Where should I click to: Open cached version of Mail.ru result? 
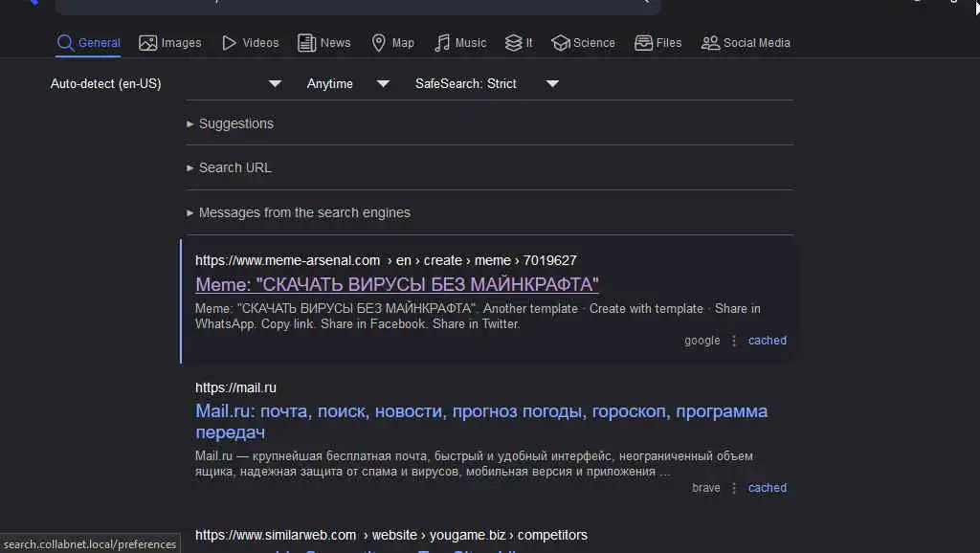(768, 488)
